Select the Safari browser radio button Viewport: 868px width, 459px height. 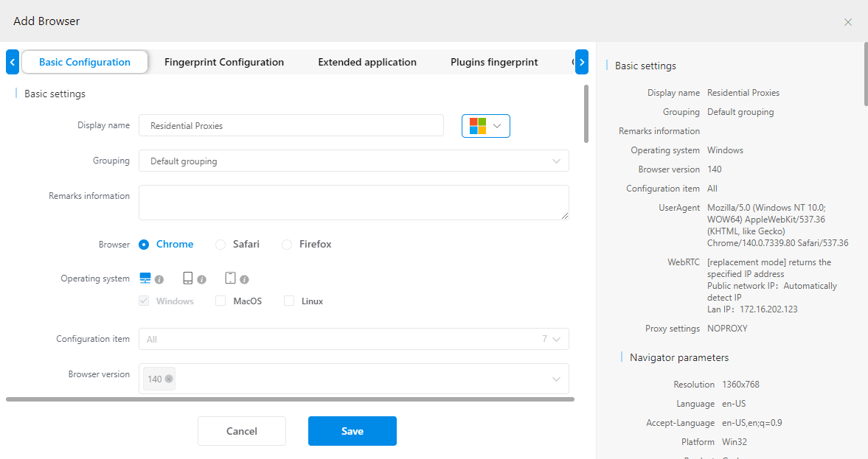pos(219,244)
